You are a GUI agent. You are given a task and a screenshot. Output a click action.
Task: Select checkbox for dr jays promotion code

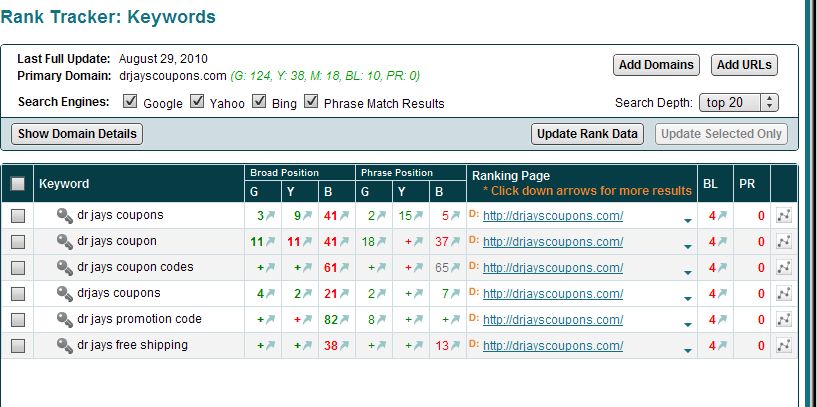point(18,320)
